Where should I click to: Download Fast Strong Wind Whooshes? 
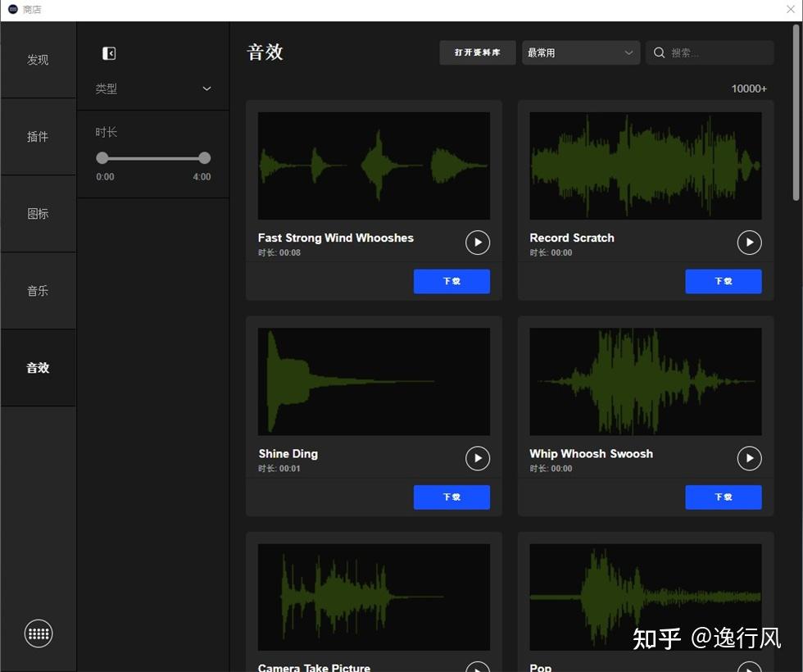(x=451, y=281)
